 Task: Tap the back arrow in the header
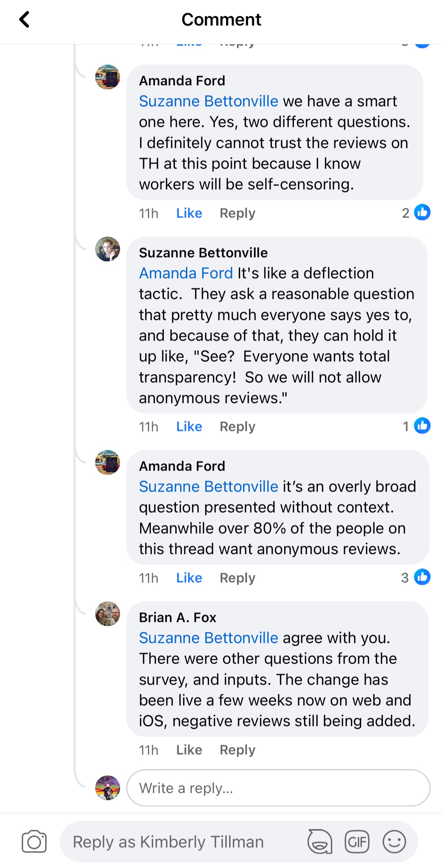tap(24, 19)
